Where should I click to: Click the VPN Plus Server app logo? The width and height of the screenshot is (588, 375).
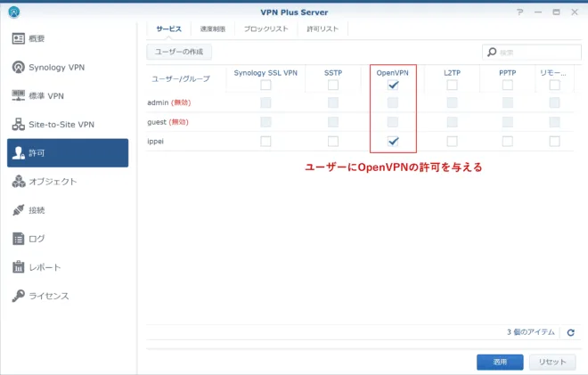(14, 12)
